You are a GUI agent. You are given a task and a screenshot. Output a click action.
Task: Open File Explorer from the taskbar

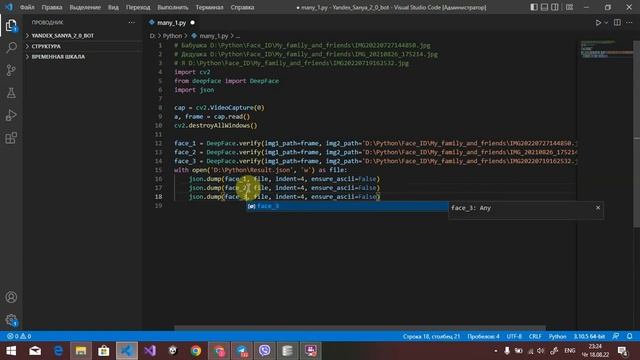tap(81, 351)
